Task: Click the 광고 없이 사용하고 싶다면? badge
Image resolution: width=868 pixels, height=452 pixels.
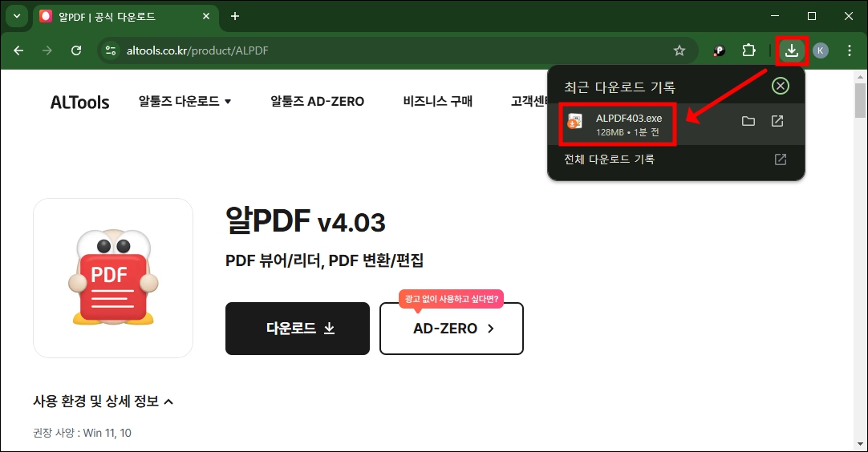Action: 451,299
